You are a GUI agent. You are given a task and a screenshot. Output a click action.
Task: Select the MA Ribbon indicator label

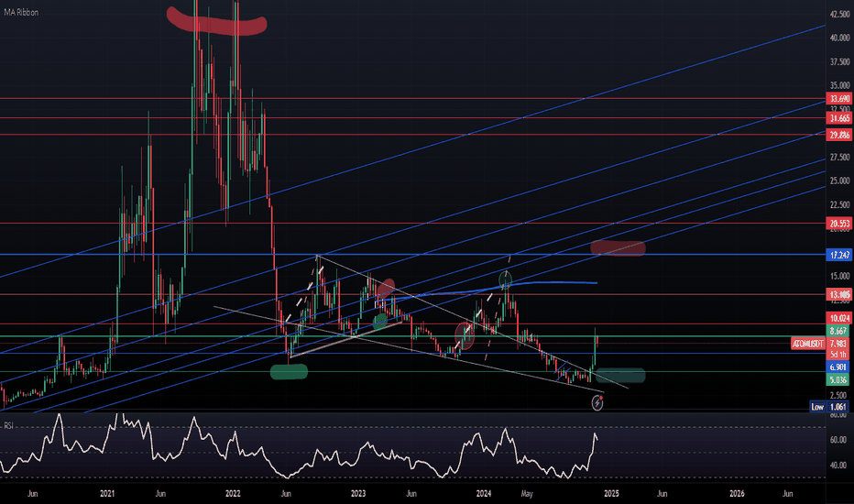click(21, 12)
